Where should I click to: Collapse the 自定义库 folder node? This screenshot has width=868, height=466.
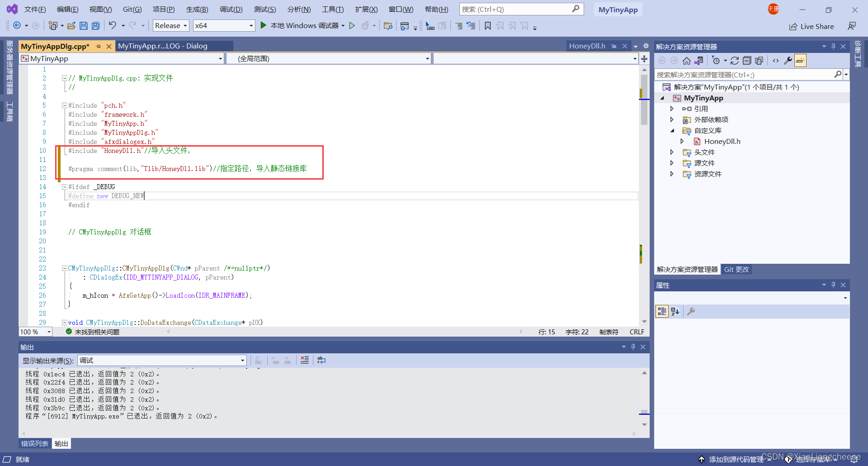click(672, 130)
